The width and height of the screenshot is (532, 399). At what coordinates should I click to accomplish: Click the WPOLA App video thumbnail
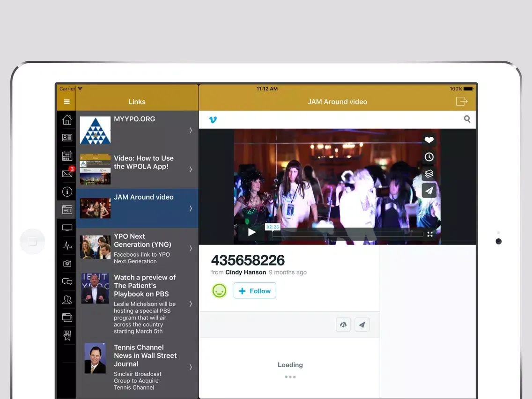[x=95, y=169]
